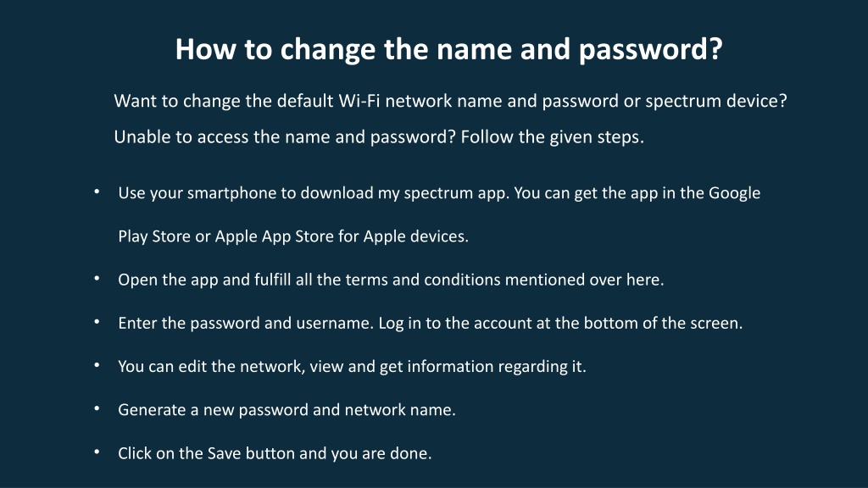This screenshot has width=868, height=488.
Task: Select the line 'Click on the Save button and you are done.'
Action: [275, 454]
